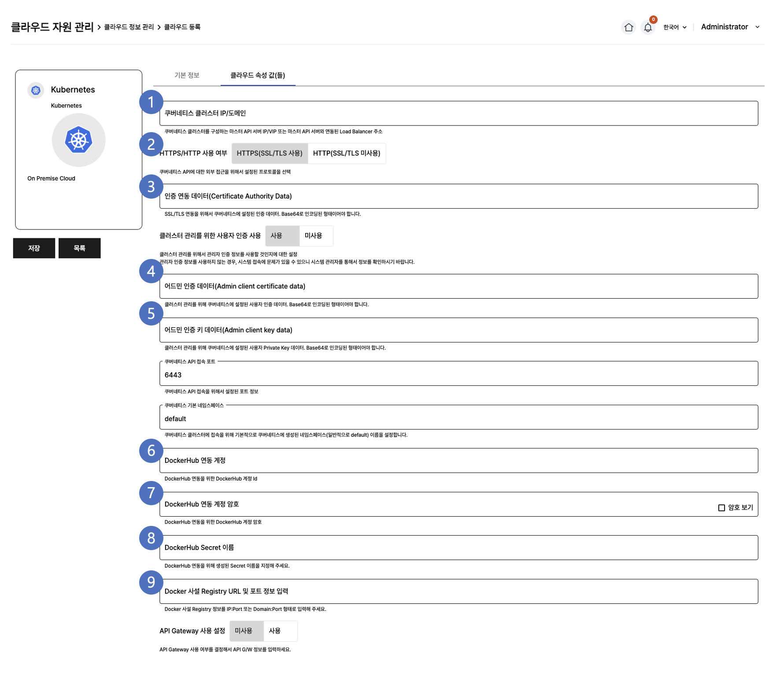Open the 한국어 language dropdown
Screen dimensions: 784x673
(674, 27)
